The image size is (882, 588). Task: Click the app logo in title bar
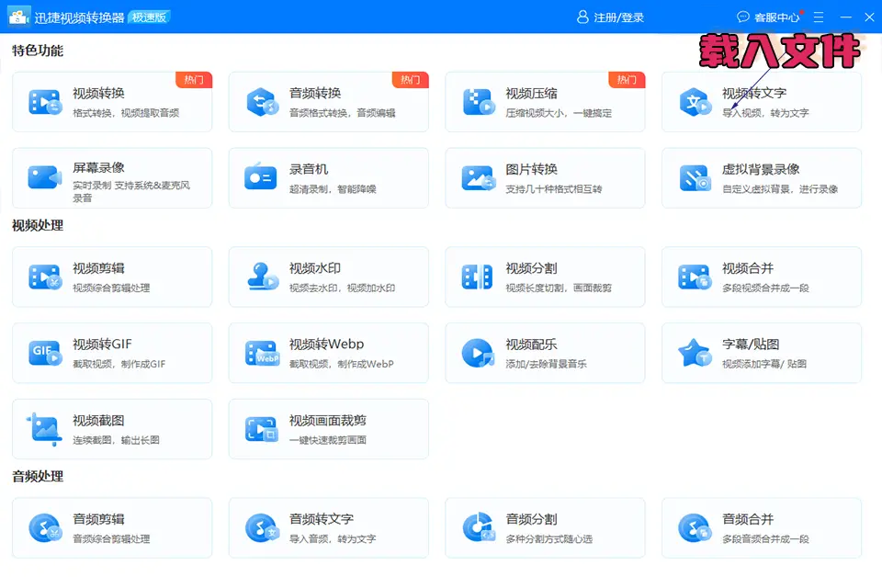point(18,17)
